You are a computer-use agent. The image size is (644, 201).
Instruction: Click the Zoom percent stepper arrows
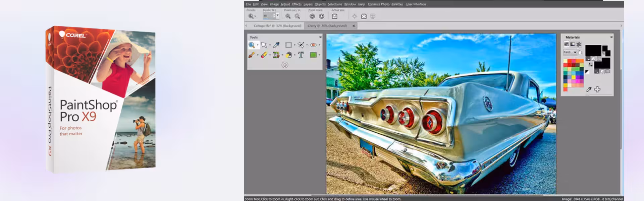(x=274, y=16)
